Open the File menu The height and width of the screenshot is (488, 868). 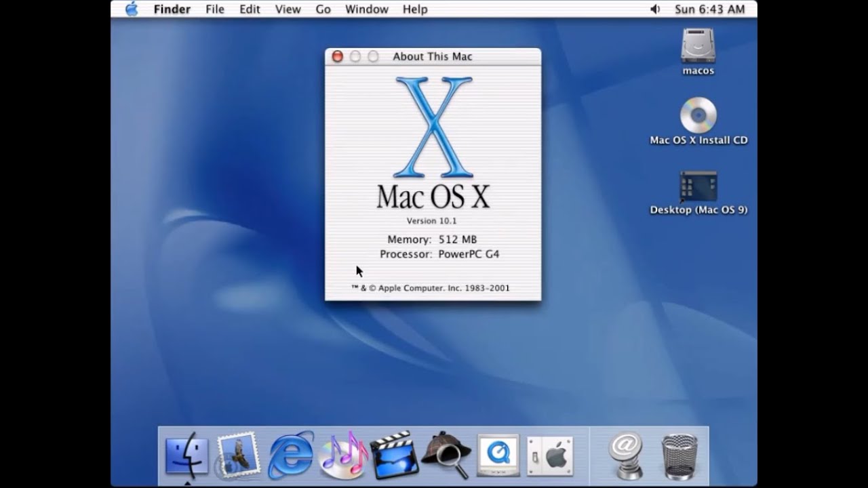pyautogui.click(x=215, y=9)
